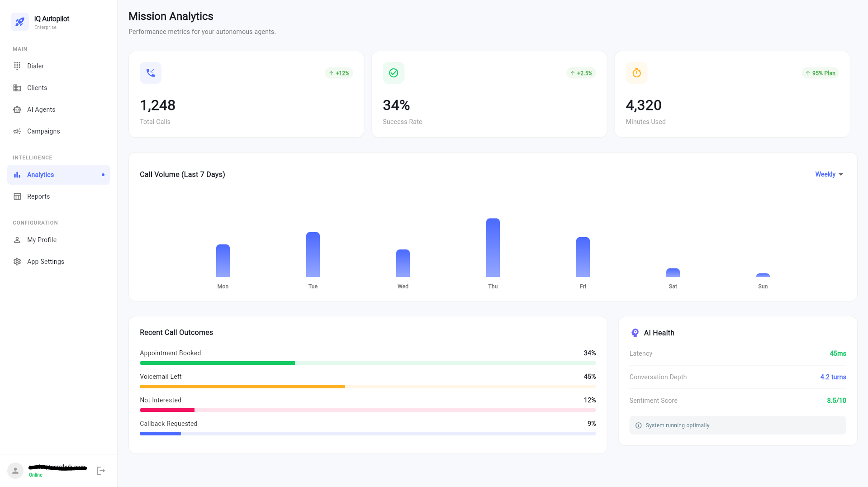Click the +12% change indicator
868x487 pixels.
pyautogui.click(x=338, y=73)
